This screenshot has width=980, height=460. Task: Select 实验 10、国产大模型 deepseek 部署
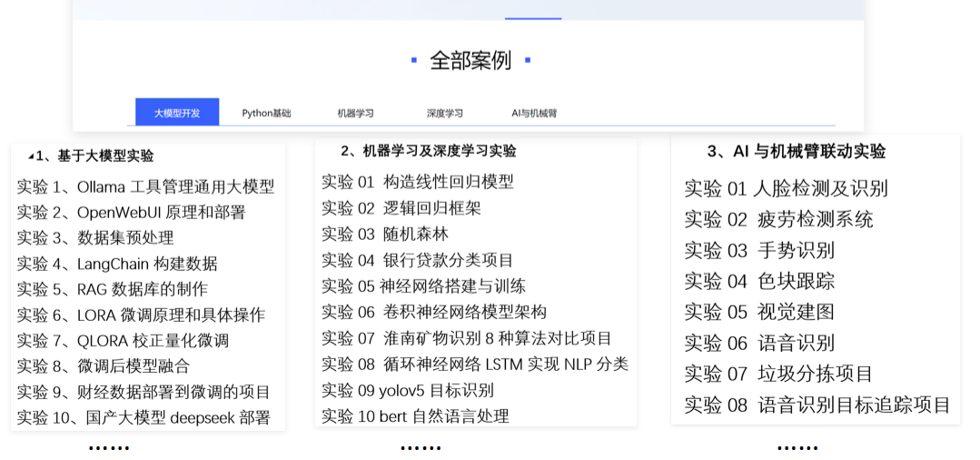tap(144, 418)
